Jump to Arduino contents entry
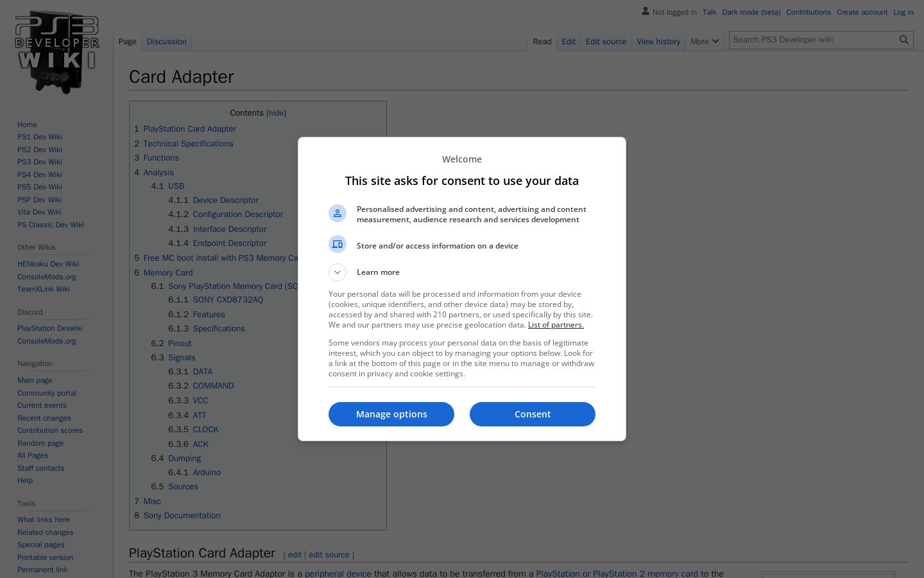This screenshot has width=924, height=578. (x=207, y=473)
